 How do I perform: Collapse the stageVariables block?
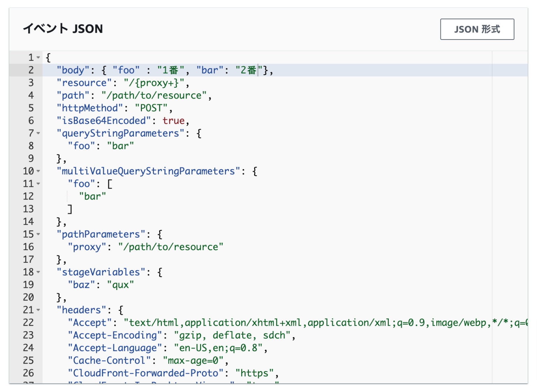point(37,272)
